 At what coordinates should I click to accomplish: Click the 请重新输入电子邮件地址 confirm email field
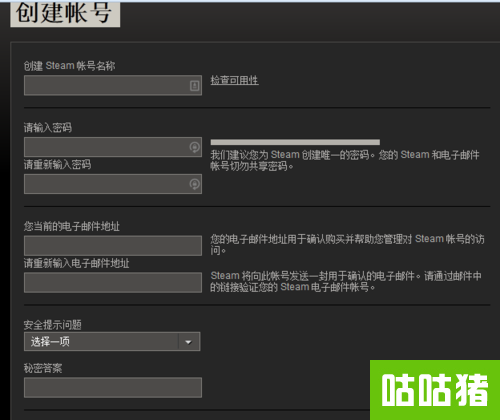113,283
